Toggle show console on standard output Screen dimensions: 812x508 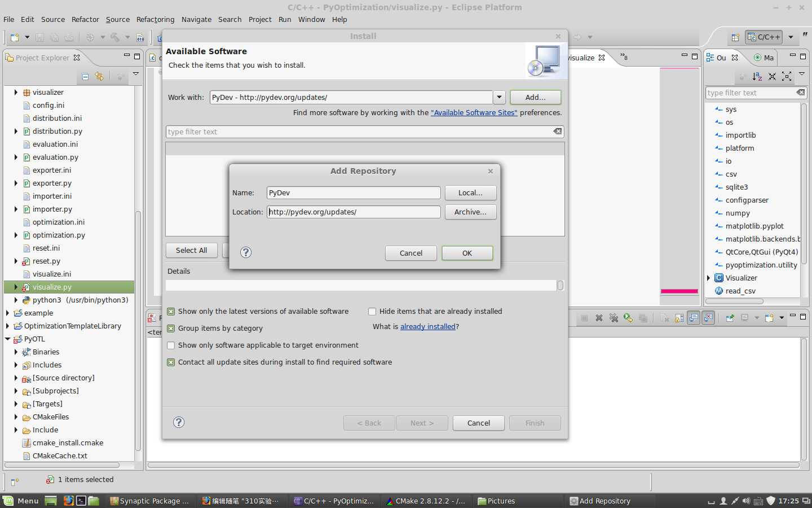tap(694, 318)
